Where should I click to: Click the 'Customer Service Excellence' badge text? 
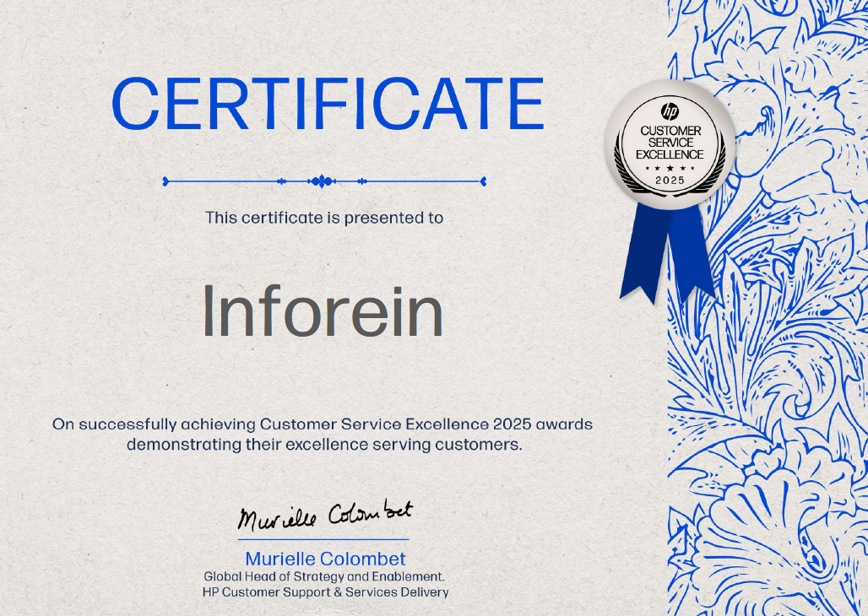[x=670, y=143]
